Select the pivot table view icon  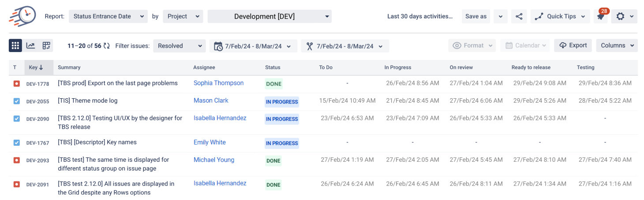click(46, 45)
